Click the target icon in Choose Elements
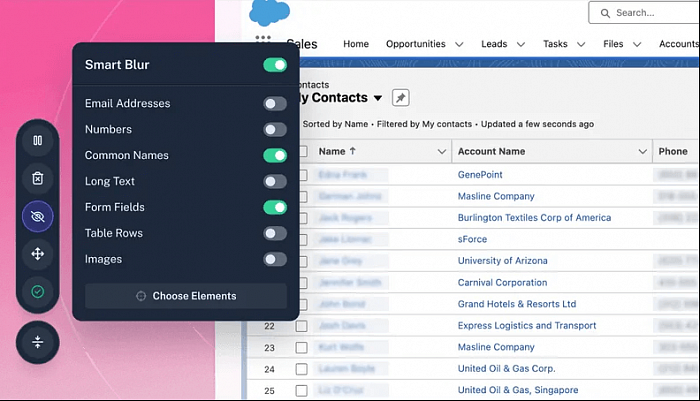 [x=141, y=296]
